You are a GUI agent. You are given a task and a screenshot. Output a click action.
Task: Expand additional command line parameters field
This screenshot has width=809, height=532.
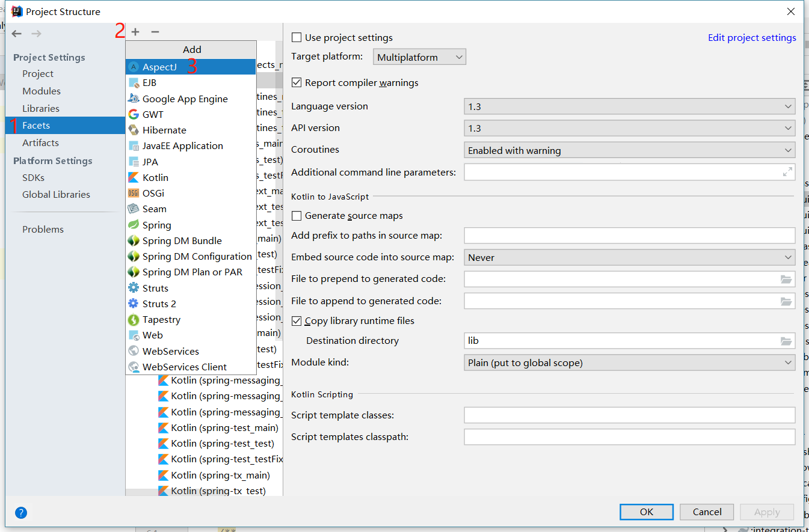pyautogui.click(x=787, y=172)
